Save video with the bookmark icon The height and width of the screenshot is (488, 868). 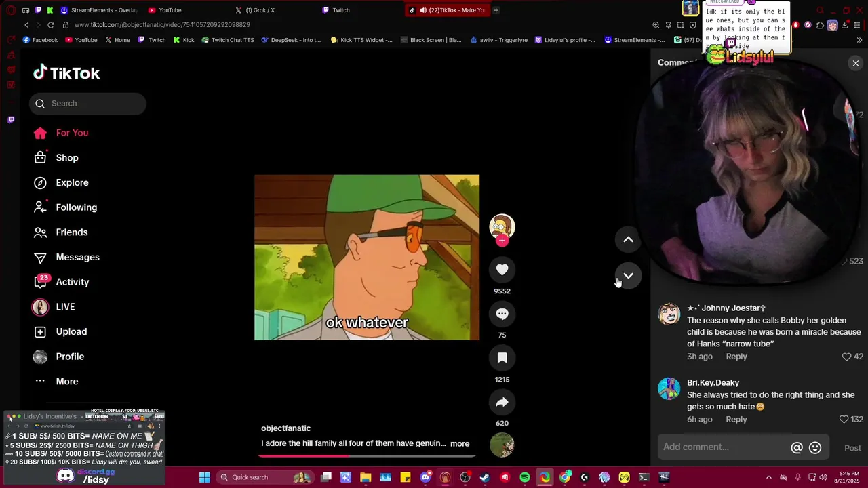(x=502, y=358)
